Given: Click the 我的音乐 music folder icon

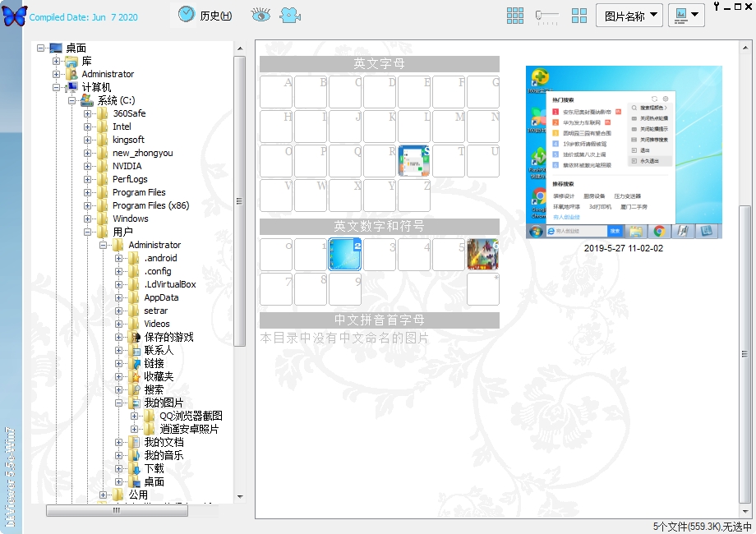Looking at the screenshot, I should click(135, 455).
